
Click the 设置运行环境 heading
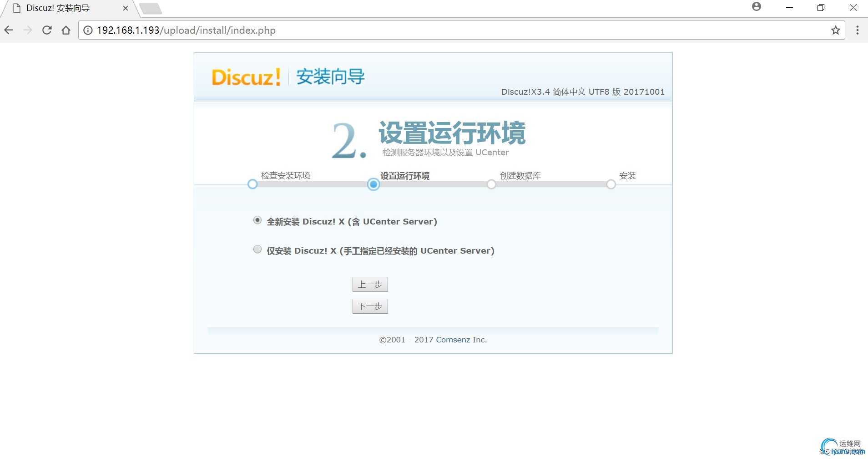tap(452, 133)
